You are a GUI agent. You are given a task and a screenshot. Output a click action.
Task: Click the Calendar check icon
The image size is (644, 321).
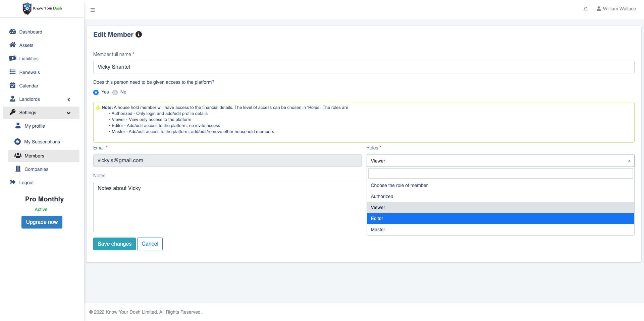click(x=13, y=85)
